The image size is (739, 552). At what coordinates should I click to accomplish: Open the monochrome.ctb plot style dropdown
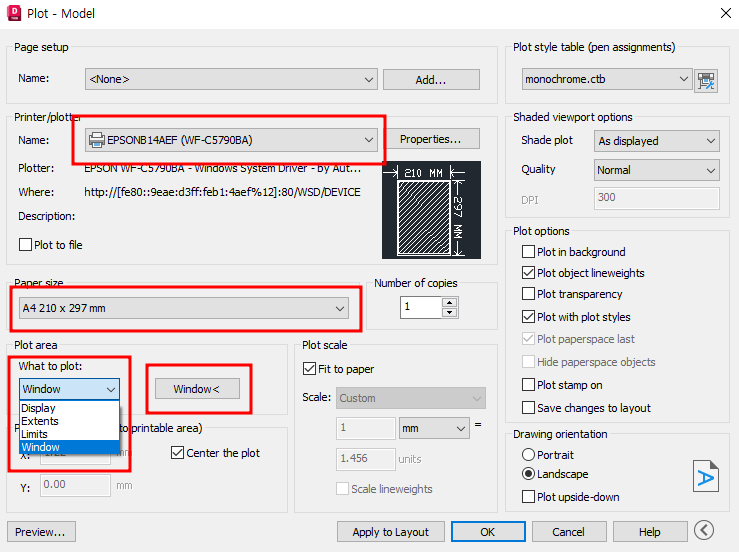click(x=607, y=79)
